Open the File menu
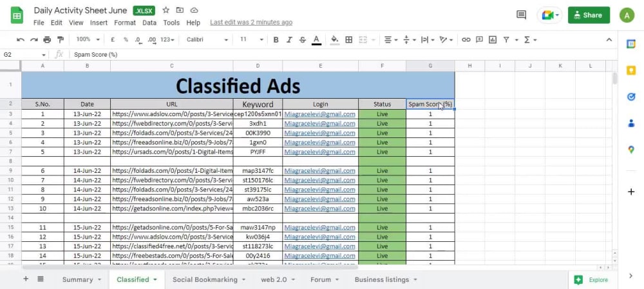The height and width of the screenshot is (289, 644). click(39, 23)
